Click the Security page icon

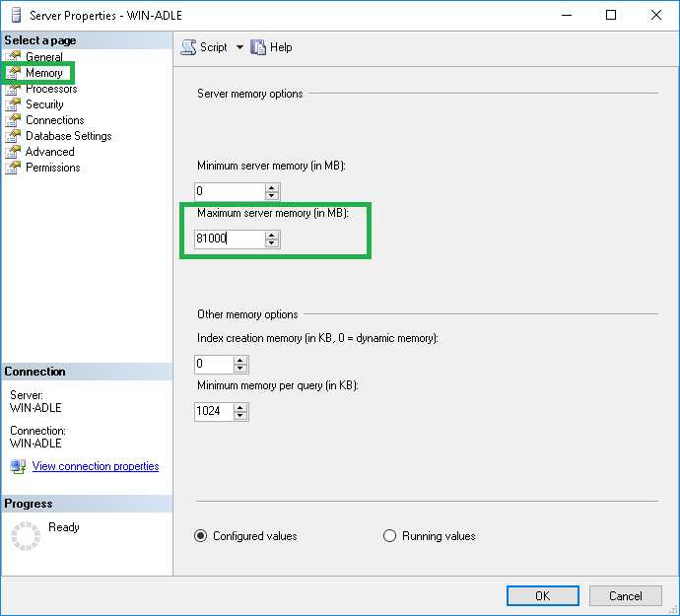pos(13,104)
